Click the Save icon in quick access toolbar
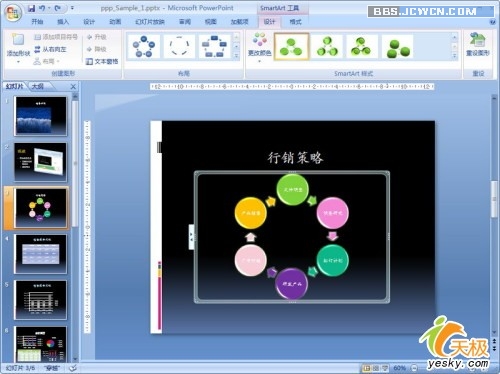This screenshot has height=374, width=500. pos(31,8)
